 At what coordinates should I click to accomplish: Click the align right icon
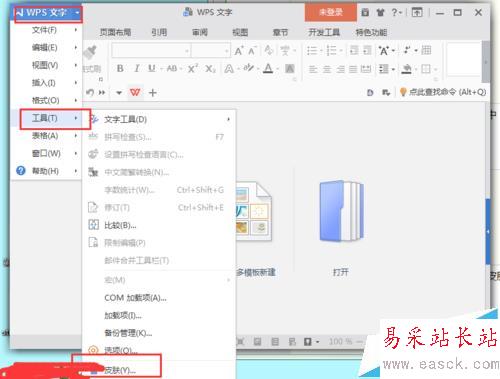point(340,69)
